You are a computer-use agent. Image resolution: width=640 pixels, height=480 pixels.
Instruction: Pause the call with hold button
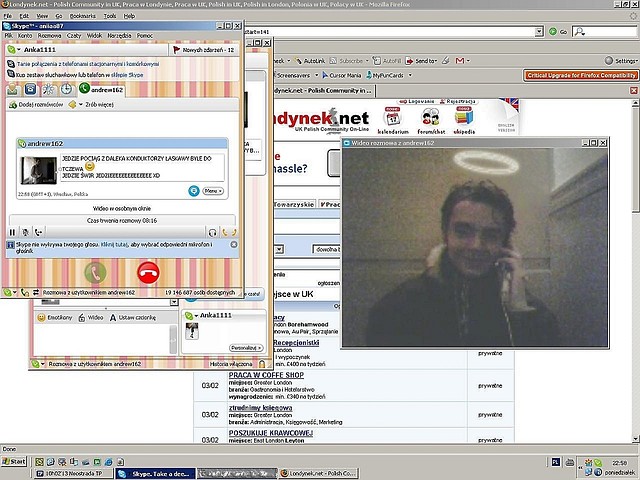[x=12, y=232]
